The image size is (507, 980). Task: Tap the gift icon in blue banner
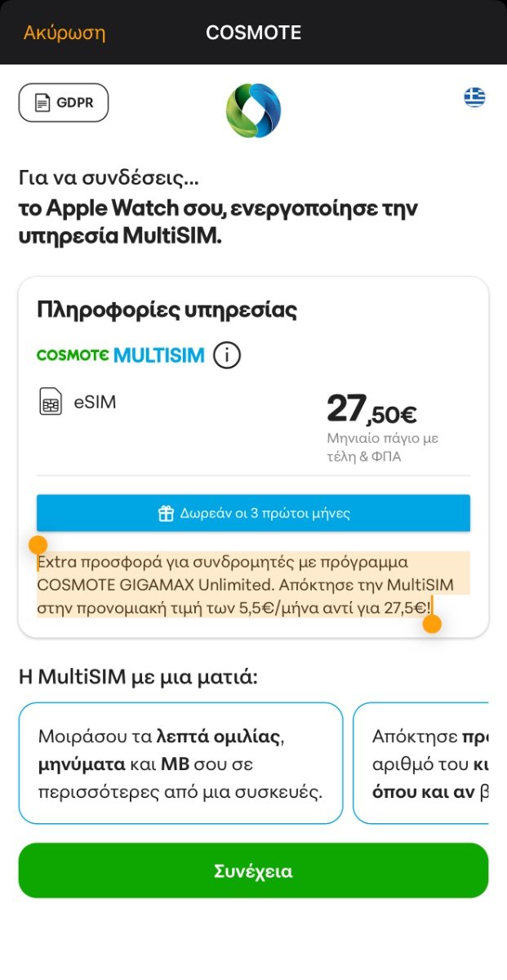(x=166, y=514)
